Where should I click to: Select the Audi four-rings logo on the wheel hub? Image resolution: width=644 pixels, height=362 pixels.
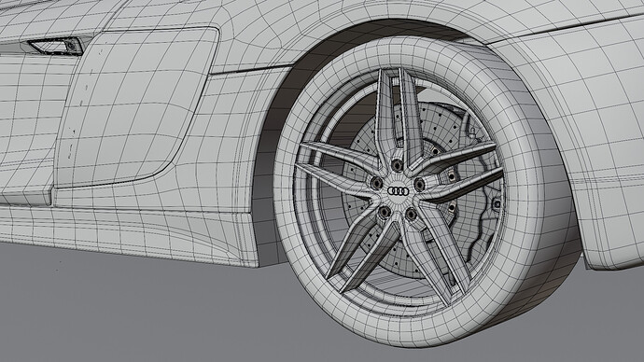click(398, 191)
